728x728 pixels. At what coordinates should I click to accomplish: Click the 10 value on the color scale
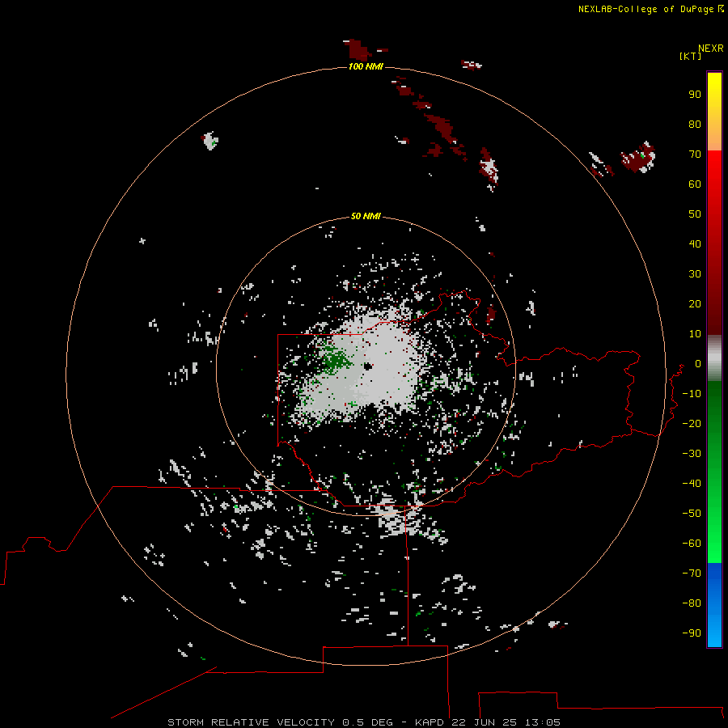[x=695, y=334]
